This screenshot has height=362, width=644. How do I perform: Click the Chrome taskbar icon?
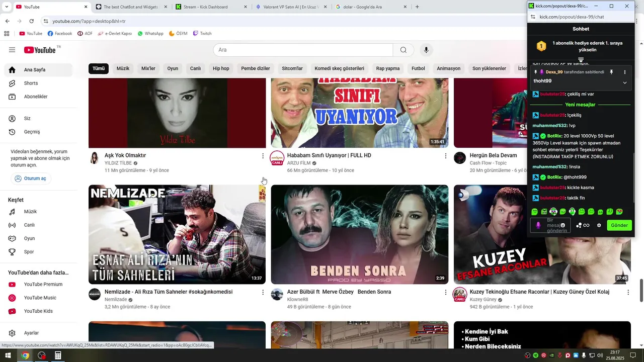coord(25,355)
